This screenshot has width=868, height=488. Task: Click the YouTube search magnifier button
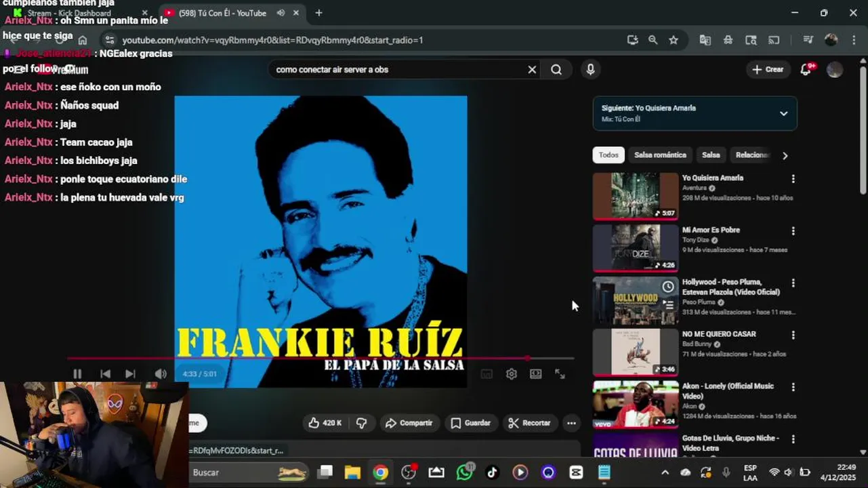point(556,69)
